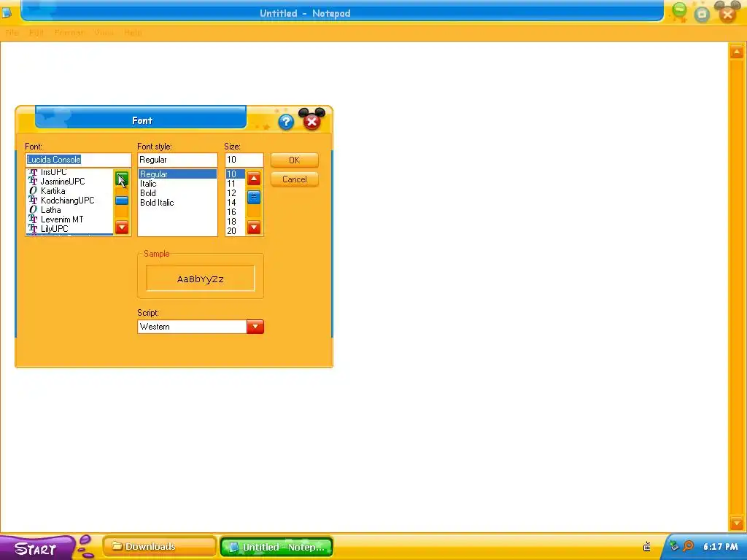
Task: Click the Size input field
Action: (244, 160)
